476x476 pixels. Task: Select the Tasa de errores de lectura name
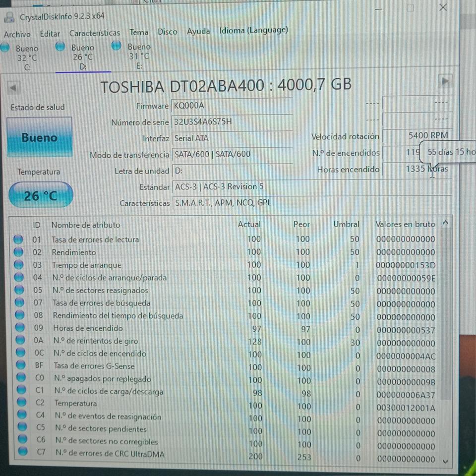pos(95,239)
